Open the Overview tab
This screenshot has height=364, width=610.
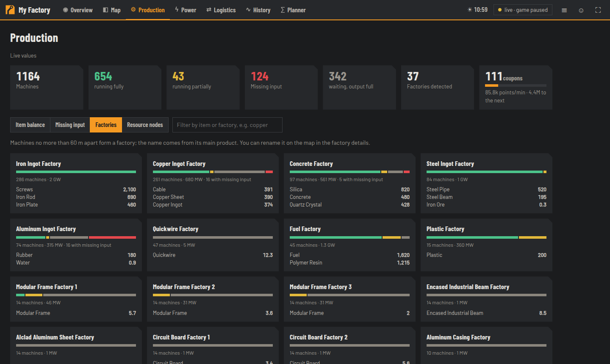click(x=78, y=10)
